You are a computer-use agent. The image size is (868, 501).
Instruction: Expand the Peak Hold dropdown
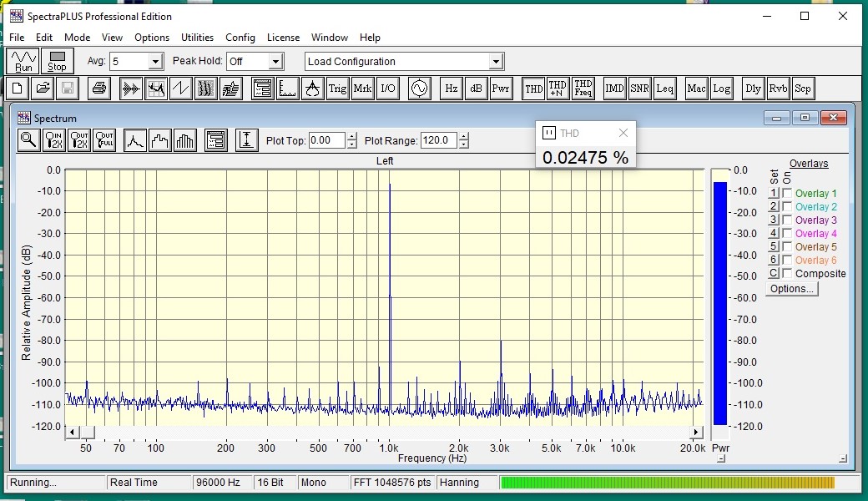275,62
